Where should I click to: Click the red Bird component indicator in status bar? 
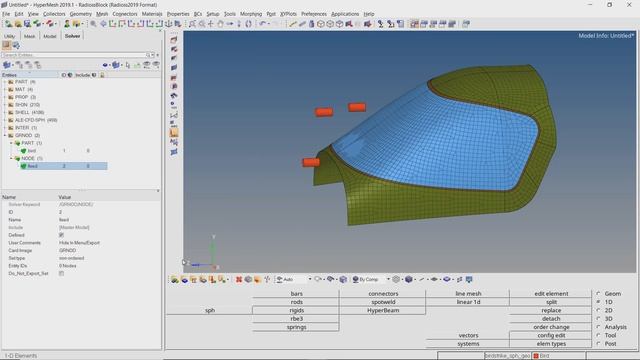[x=536, y=356]
